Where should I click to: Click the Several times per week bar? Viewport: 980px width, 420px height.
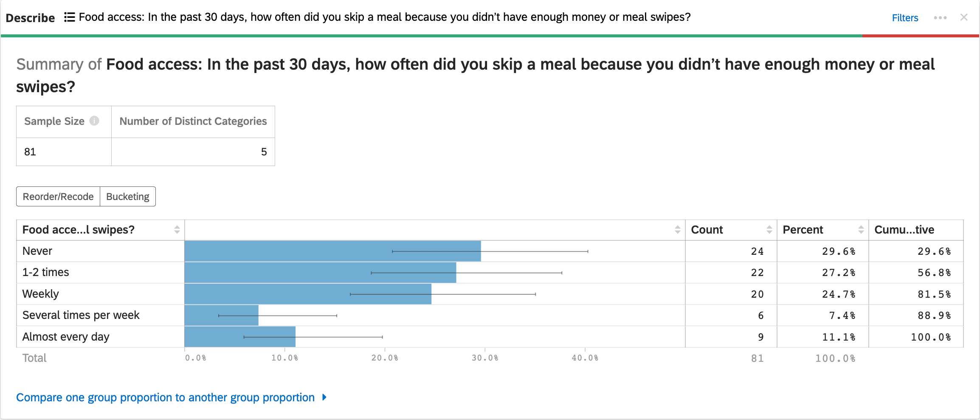(x=221, y=316)
